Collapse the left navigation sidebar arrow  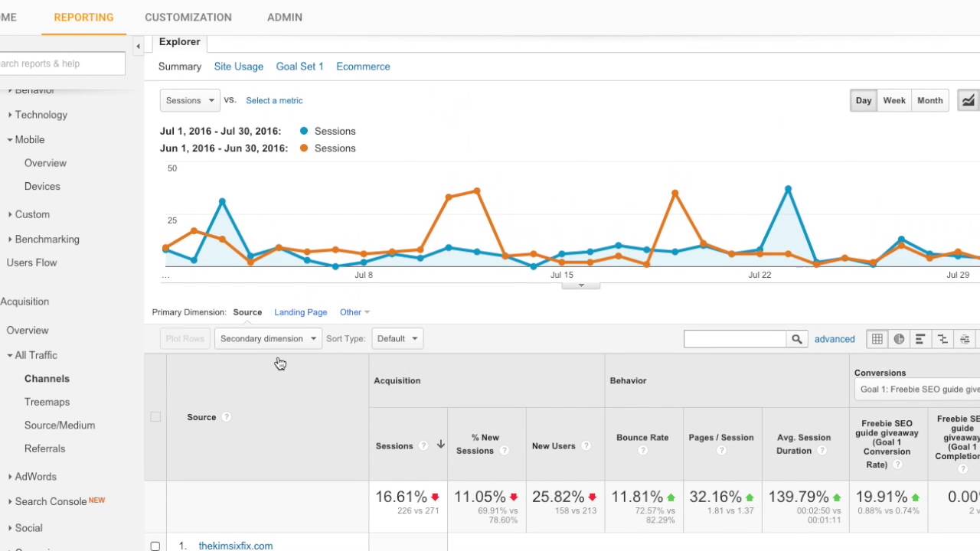coord(138,47)
